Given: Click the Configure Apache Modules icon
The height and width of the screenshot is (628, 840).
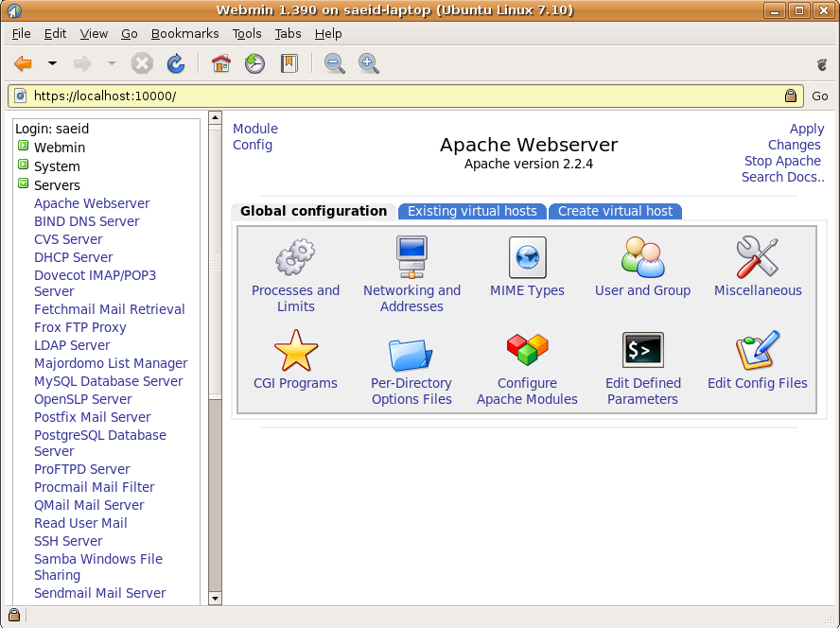Looking at the screenshot, I should click(527, 350).
